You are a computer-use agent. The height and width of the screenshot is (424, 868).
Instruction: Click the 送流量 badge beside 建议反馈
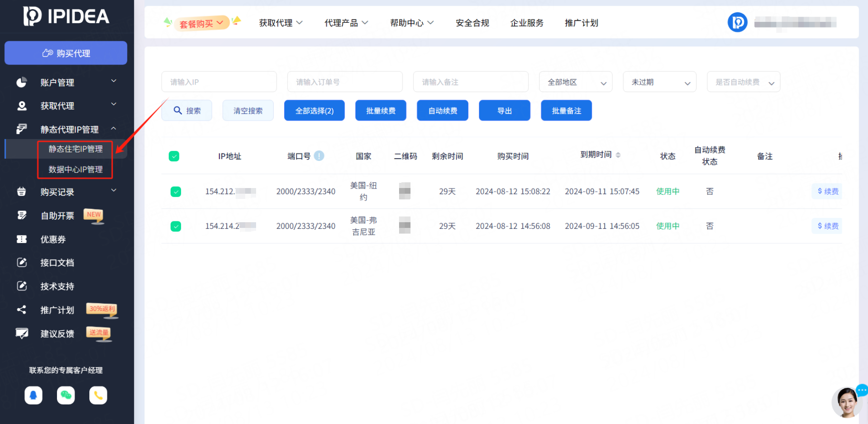tap(99, 333)
